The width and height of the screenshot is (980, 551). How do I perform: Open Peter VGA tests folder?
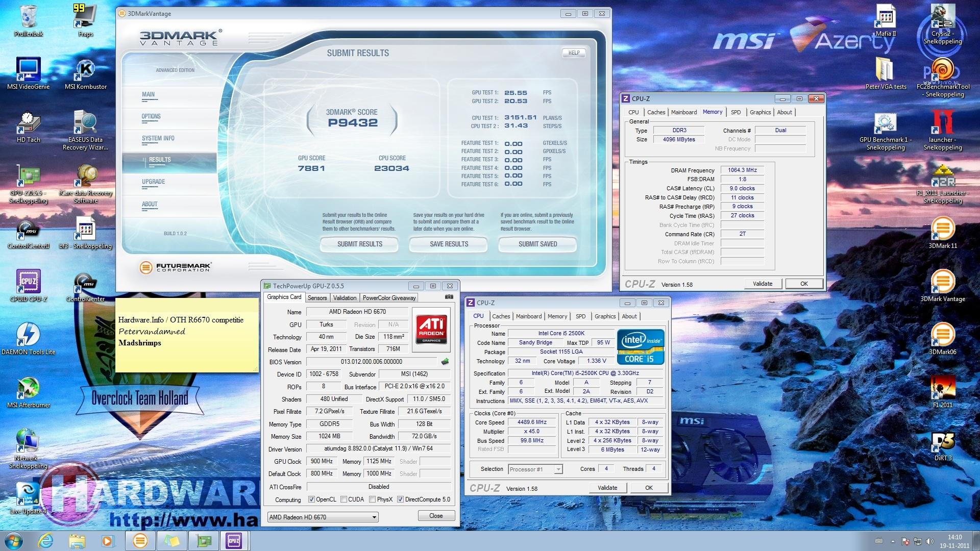886,73
